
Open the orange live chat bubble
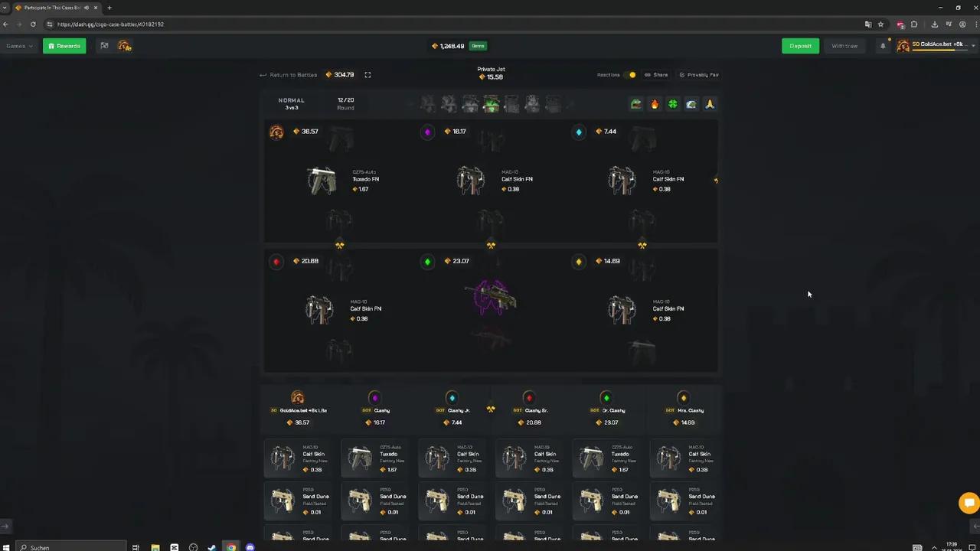point(969,503)
